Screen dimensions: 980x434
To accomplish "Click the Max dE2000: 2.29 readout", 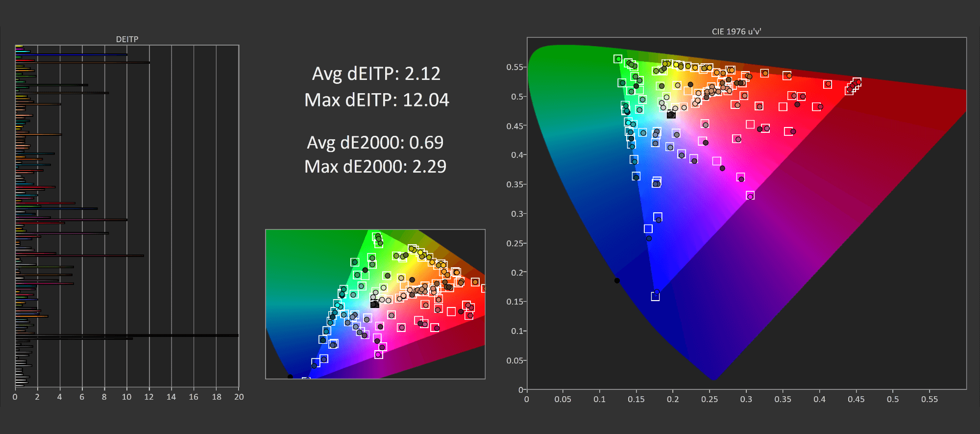I will click(375, 167).
